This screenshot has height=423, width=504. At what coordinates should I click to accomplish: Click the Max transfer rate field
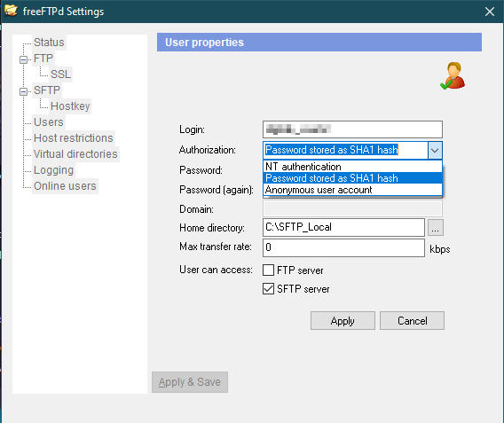[343, 247]
